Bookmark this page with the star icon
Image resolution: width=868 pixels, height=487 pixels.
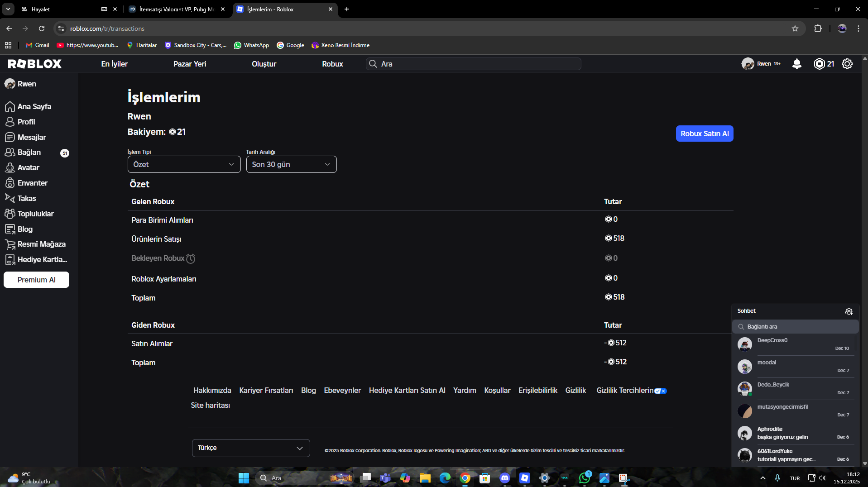(x=795, y=29)
